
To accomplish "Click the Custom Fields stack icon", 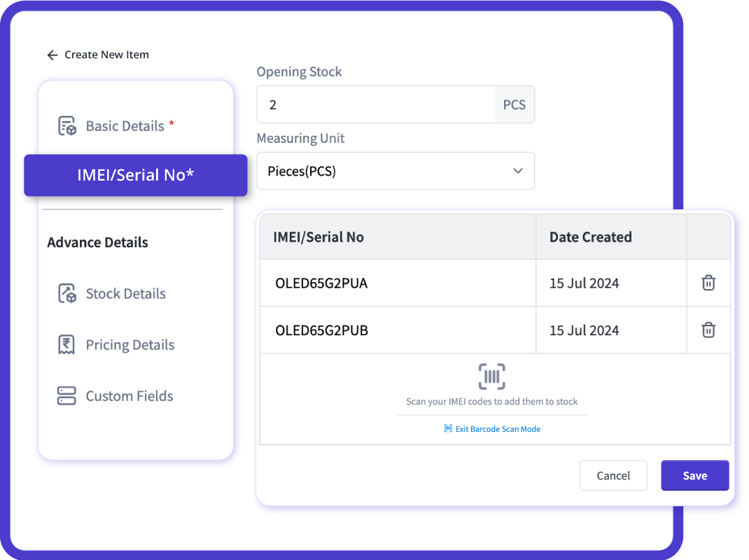I will 66,395.
